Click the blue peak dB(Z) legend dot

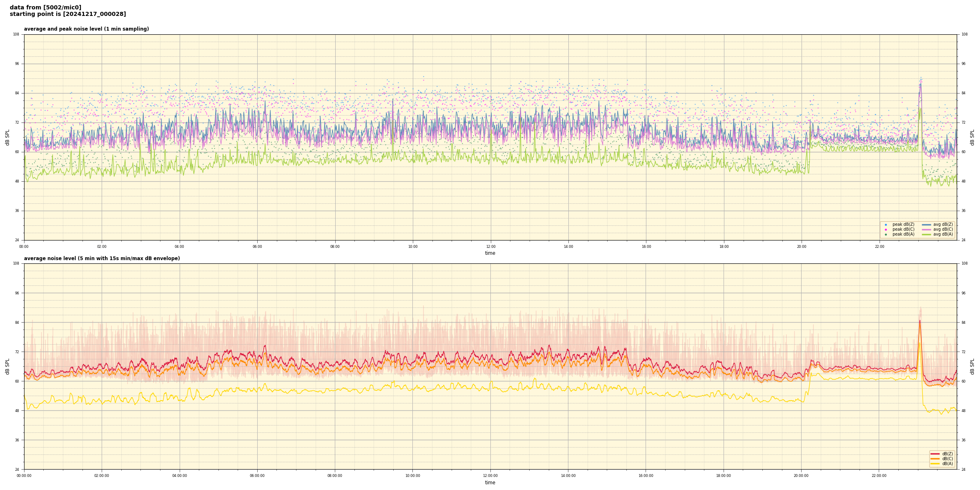[x=886, y=225]
